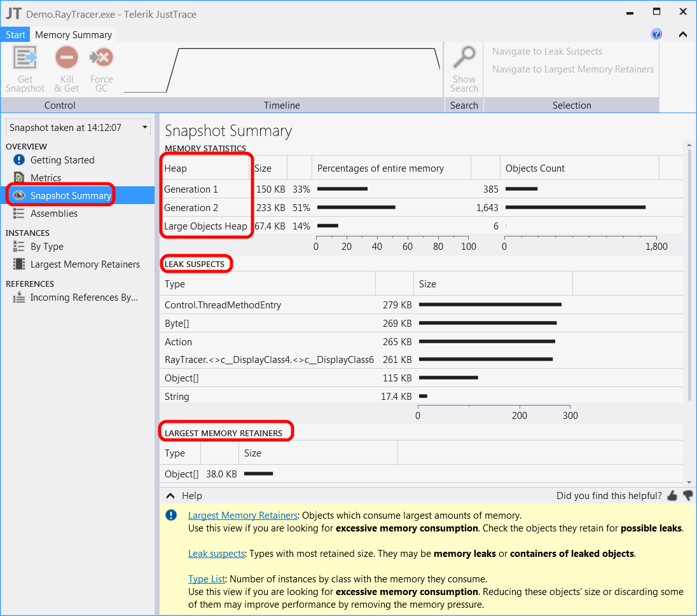Viewport: 697px width, 616px height.
Task: Select the Action leak suspect row
Action: [x=421, y=342]
